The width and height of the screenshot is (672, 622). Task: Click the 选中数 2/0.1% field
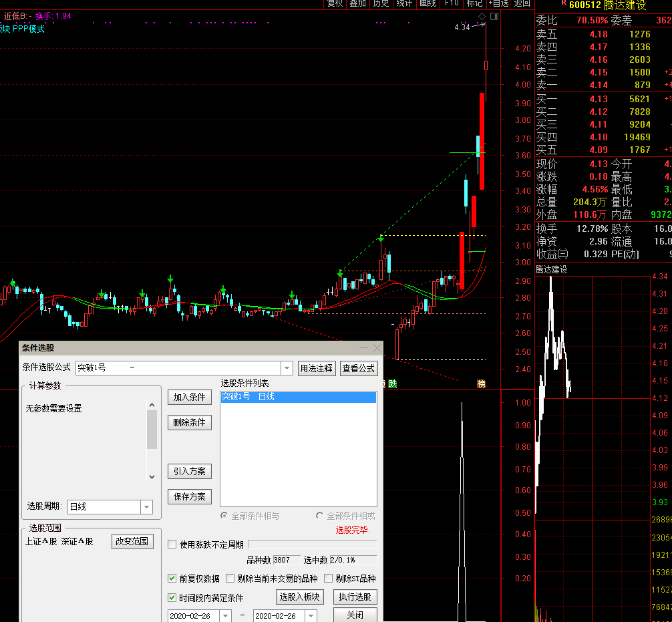[x=353, y=560]
